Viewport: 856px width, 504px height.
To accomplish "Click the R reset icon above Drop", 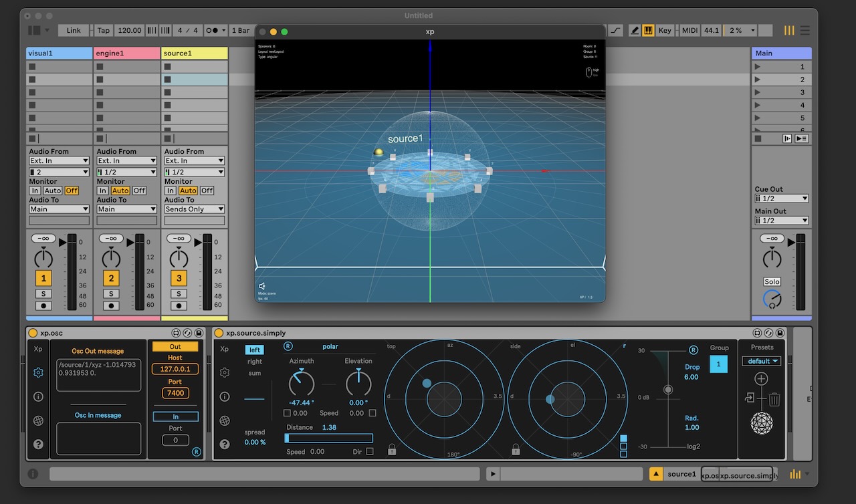I will pyautogui.click(x=693, y=350).
